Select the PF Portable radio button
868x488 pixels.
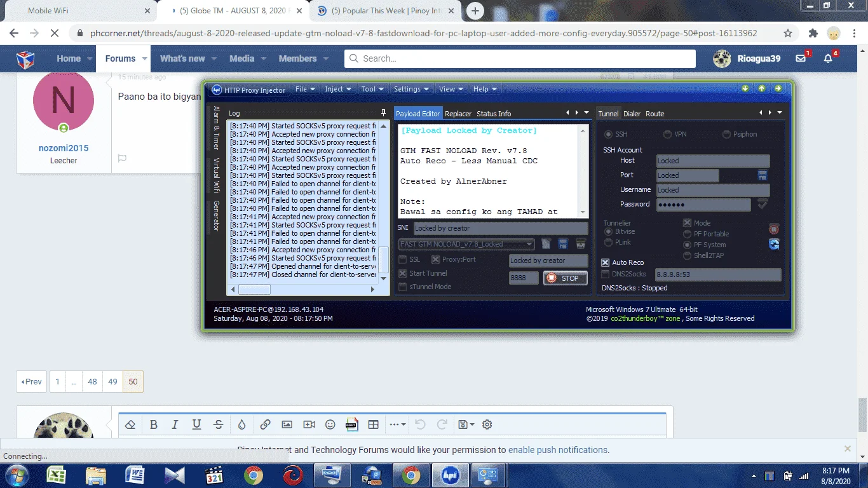click(x=687, y=234)
